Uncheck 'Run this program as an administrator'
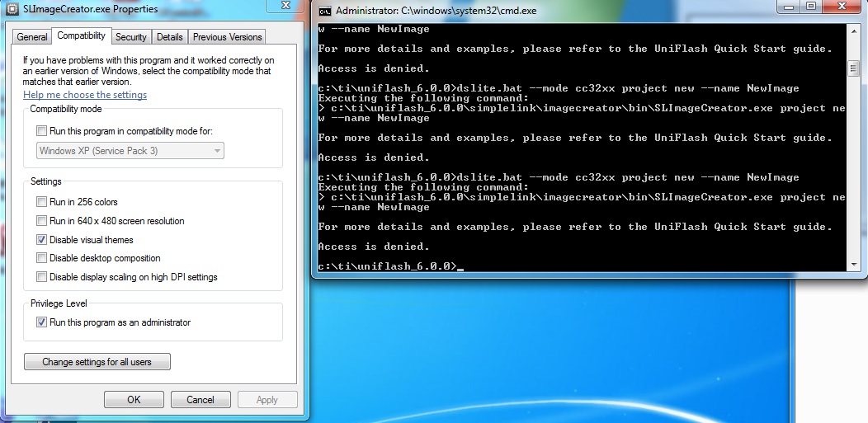The image size is (868, 423). pyautogui.click(x=41, y=322)
